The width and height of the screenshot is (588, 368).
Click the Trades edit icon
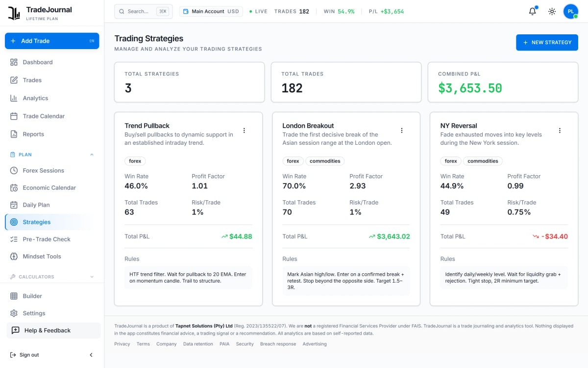pyautogui.click(x=14, y=80)
